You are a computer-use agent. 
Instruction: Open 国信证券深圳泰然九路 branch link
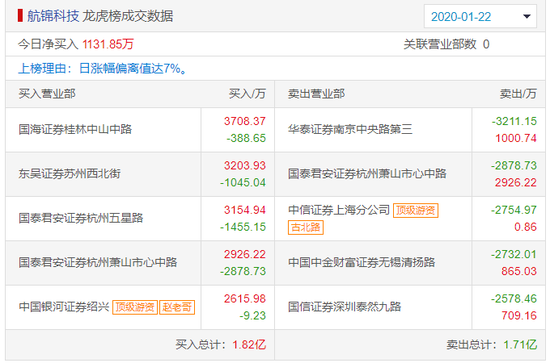344,307
